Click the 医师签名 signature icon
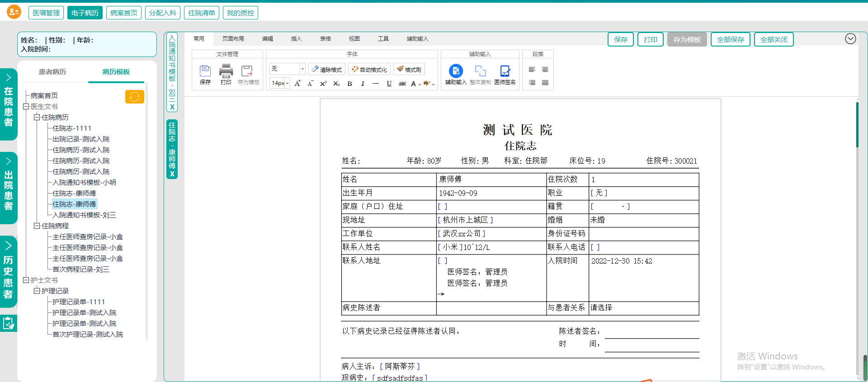Screen dimensions: 868x382 coord(505,71)
